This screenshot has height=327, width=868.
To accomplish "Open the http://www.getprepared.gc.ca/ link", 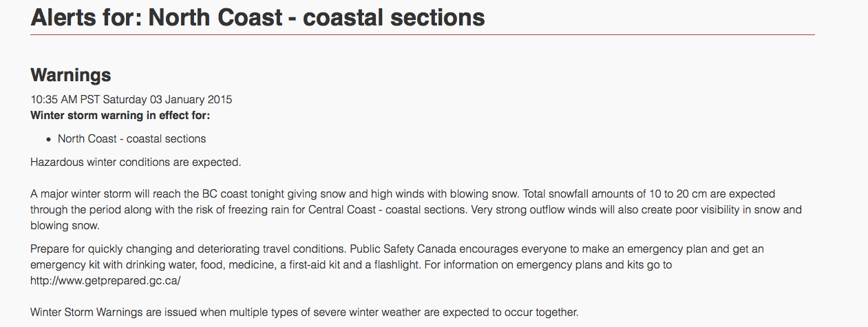I will click(x=105, y=280).
